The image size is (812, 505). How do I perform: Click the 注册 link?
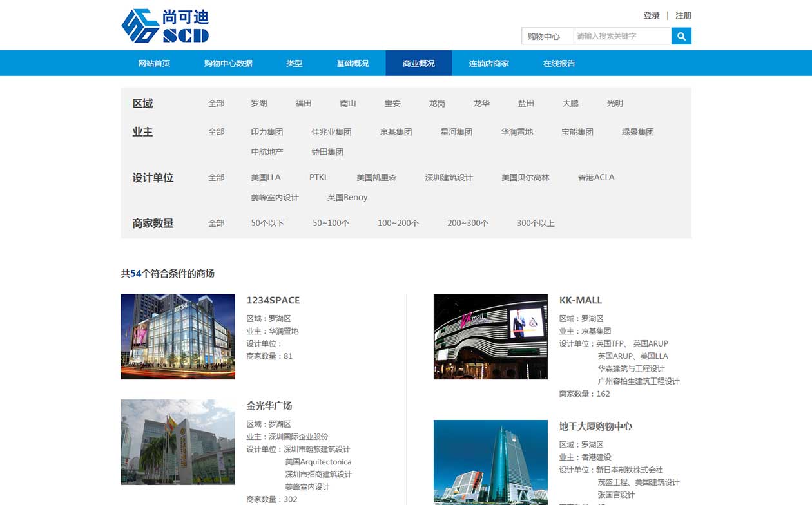683,15
